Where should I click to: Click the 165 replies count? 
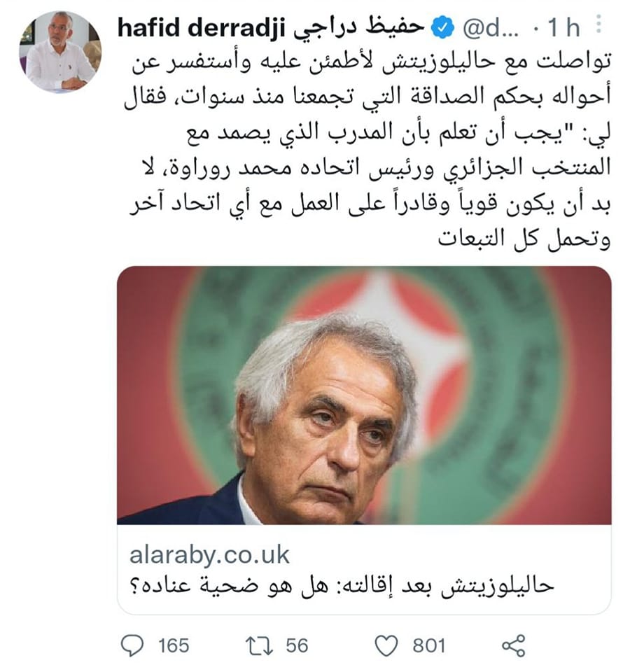tap(174, 645)
